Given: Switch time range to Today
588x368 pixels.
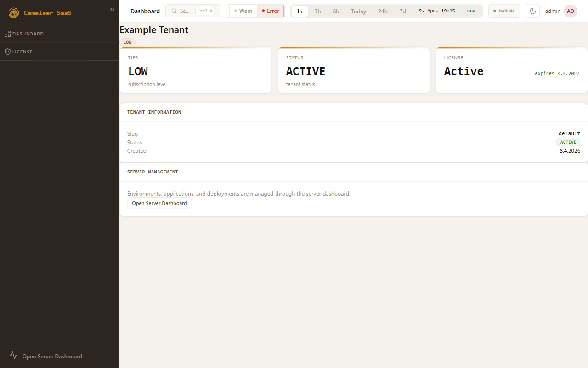Looking at the screenshot, I should pyautogui.click(x=358, y=11).
